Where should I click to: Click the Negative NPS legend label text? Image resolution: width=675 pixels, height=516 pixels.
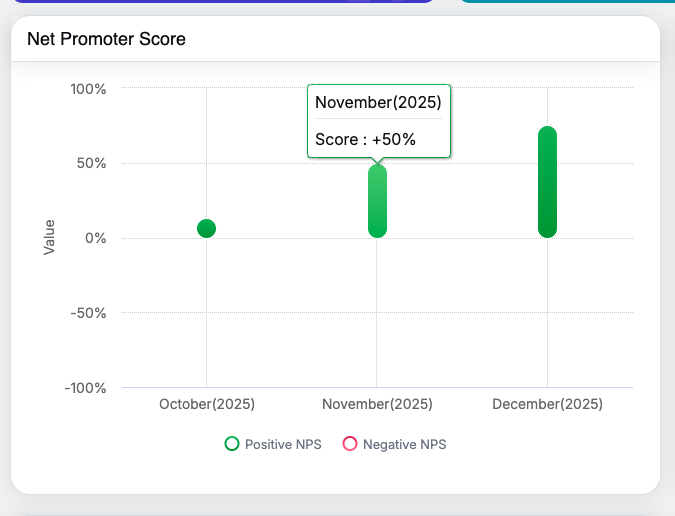404,445
